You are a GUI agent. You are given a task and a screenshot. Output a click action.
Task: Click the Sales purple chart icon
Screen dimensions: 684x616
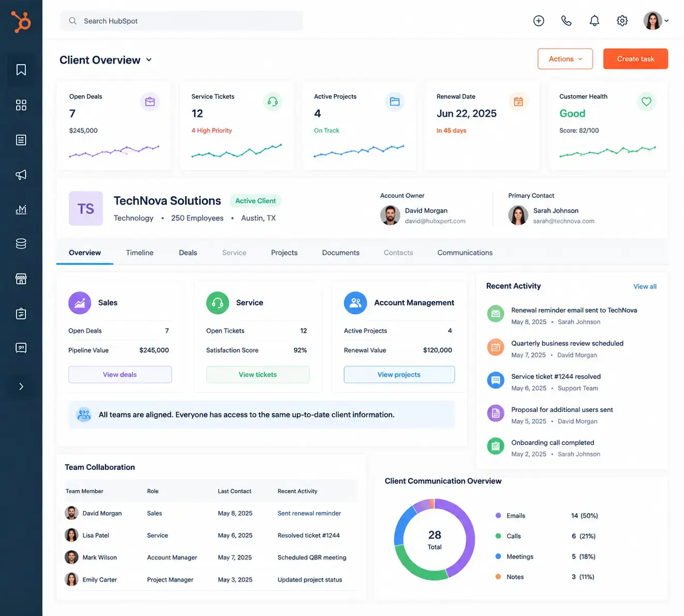80,303
